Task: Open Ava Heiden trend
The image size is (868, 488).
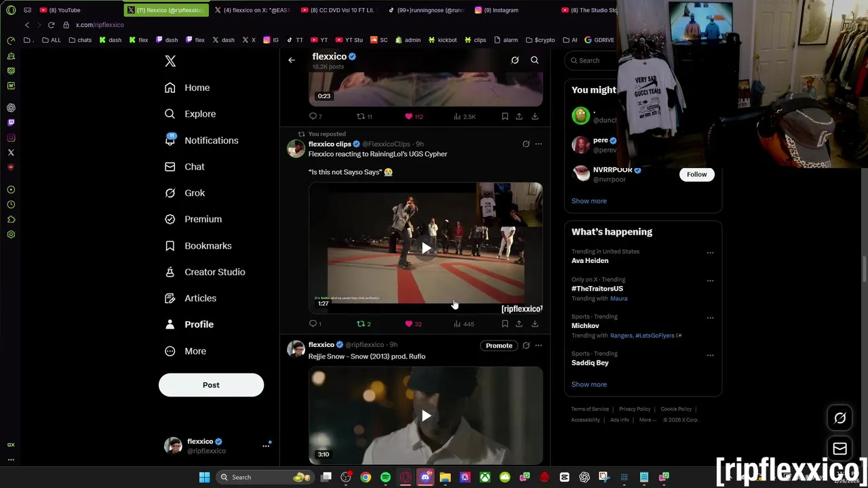Action: [x=590, y=261]
